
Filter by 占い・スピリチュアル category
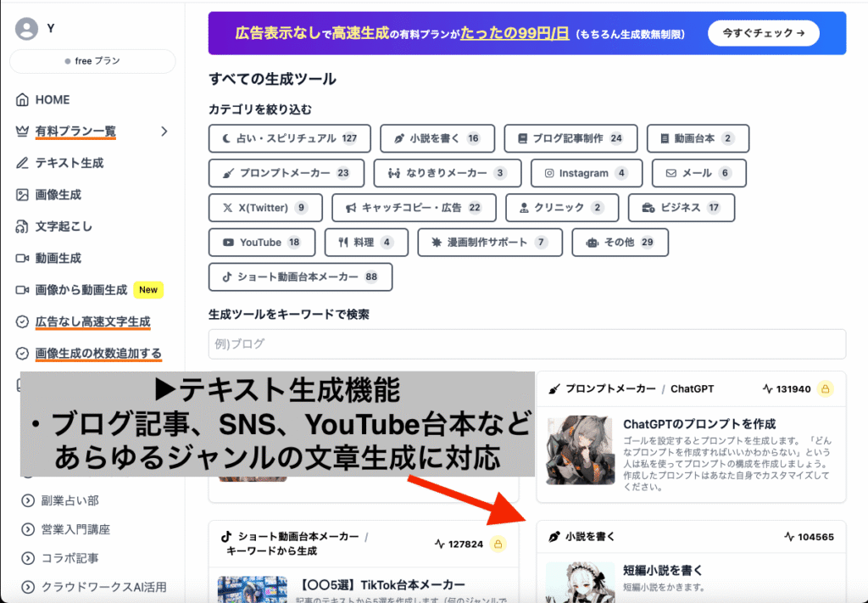tap(290, 138)
